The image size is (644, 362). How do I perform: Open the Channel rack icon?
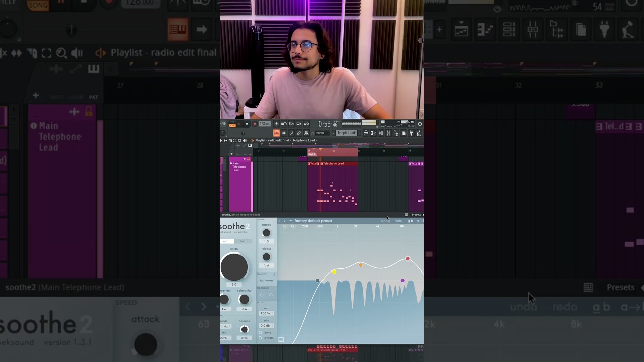coord(381,133)
